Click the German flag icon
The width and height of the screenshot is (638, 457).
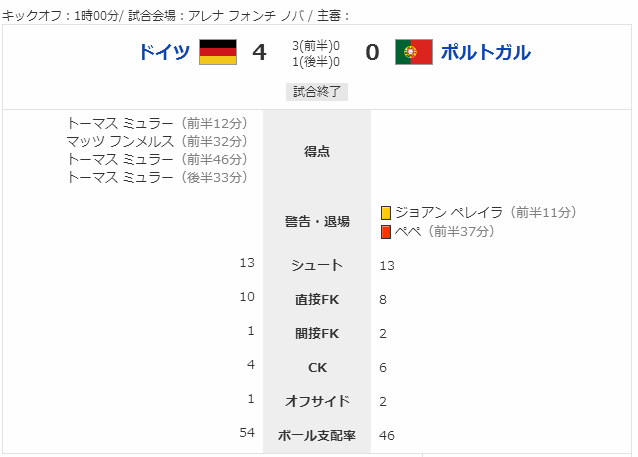point(218,52)
